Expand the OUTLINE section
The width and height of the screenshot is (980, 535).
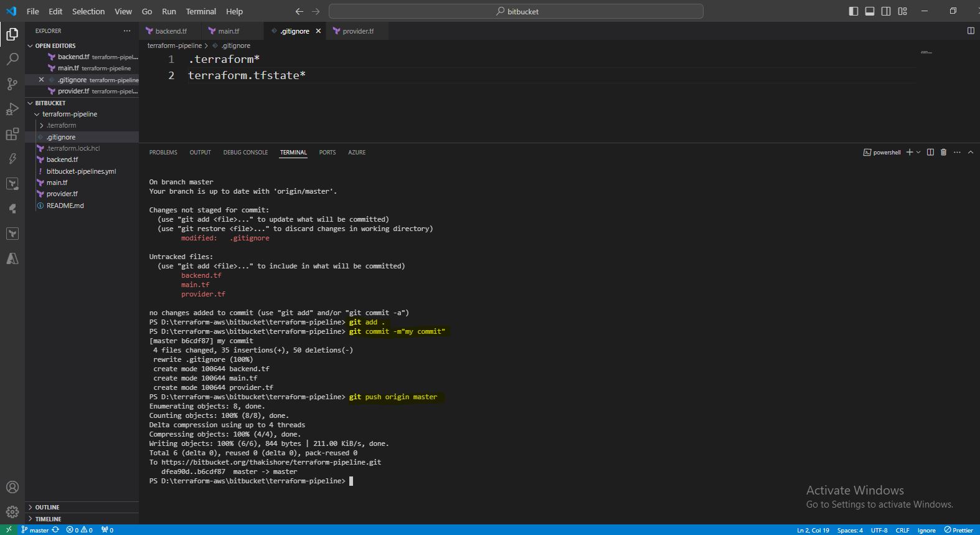click(47, 507)
